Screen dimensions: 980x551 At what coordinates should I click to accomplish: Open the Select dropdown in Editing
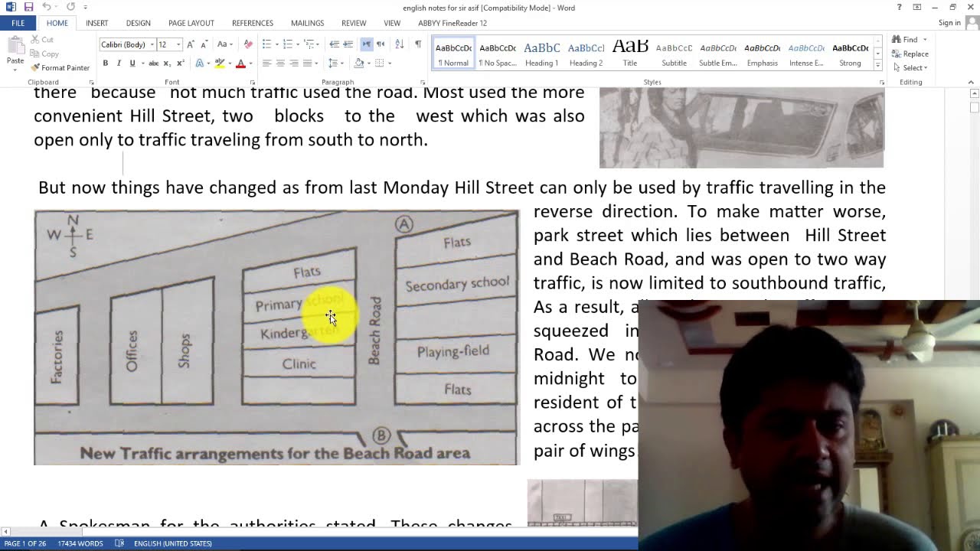pos(910,67)
